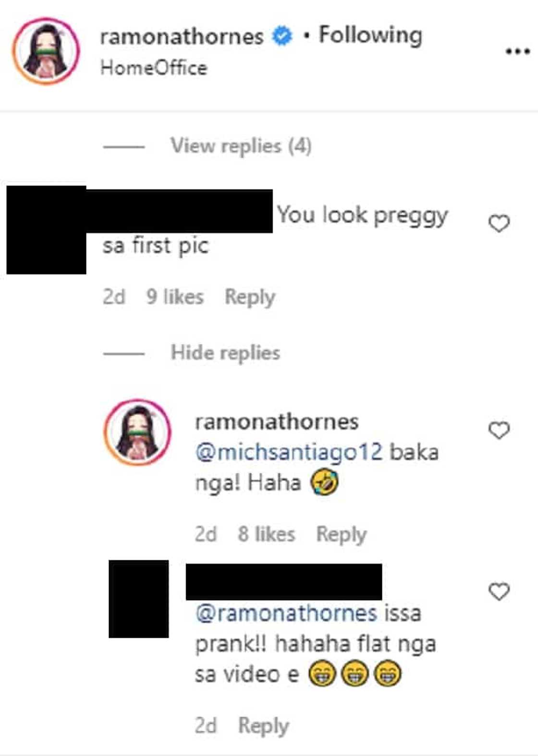The image size is (538, 756).
Task: Reply to ramonathornes' 'baka nga' comment
Action: click(x=341, y=534)
